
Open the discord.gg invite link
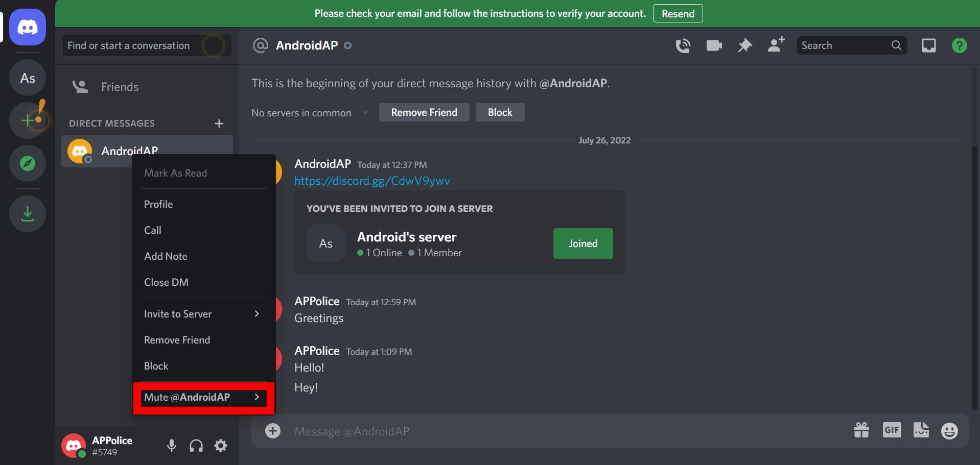tap(371, 180)
